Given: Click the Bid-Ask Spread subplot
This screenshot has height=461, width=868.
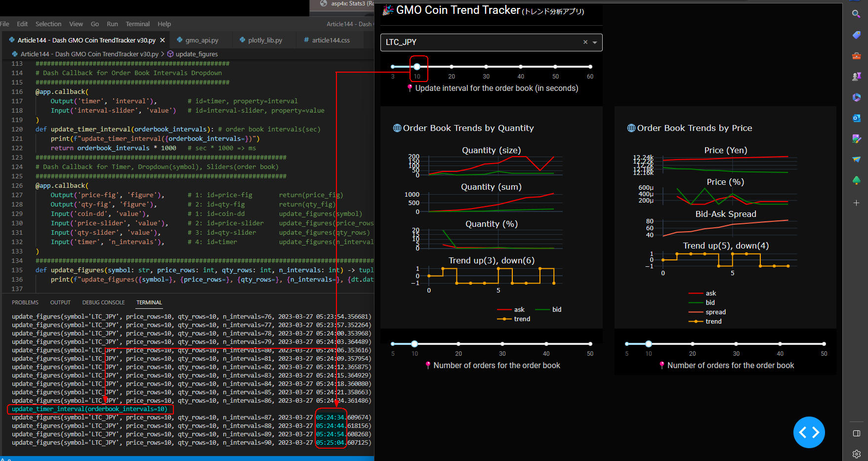Looking at the screenshot, I should [729, 228].
